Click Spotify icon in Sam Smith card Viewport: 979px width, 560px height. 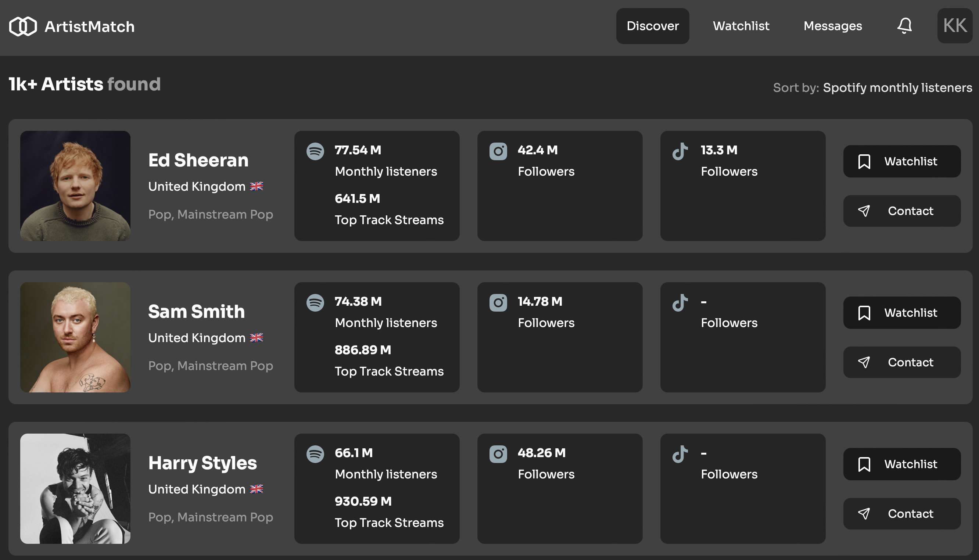[x=315, y=303]
